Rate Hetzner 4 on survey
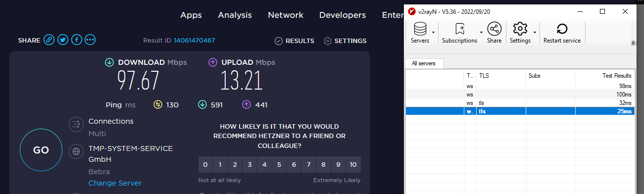644x194 pixels. pos(264,164)
